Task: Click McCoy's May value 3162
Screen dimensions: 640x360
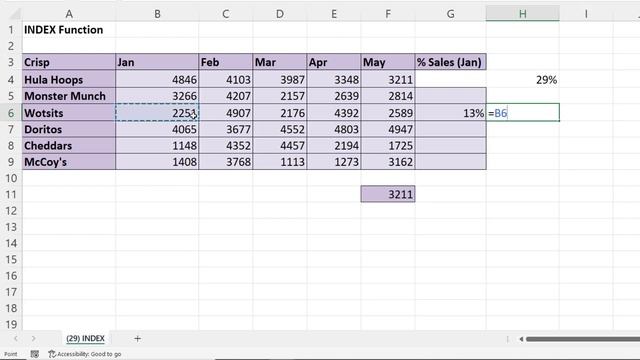Action: (x=388, y=162)
